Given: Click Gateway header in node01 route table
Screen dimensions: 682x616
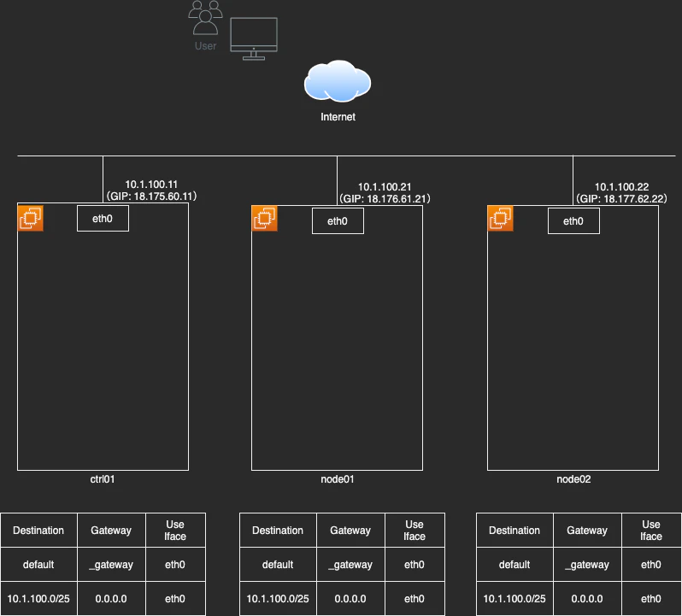Looking at the screenshot, I should coord(350,531).
